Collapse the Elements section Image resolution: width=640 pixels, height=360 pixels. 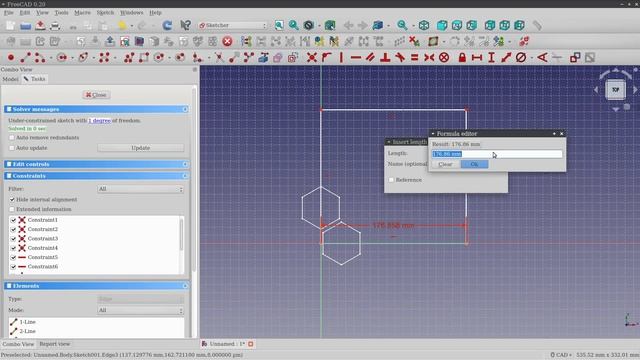tap(185, 286)
